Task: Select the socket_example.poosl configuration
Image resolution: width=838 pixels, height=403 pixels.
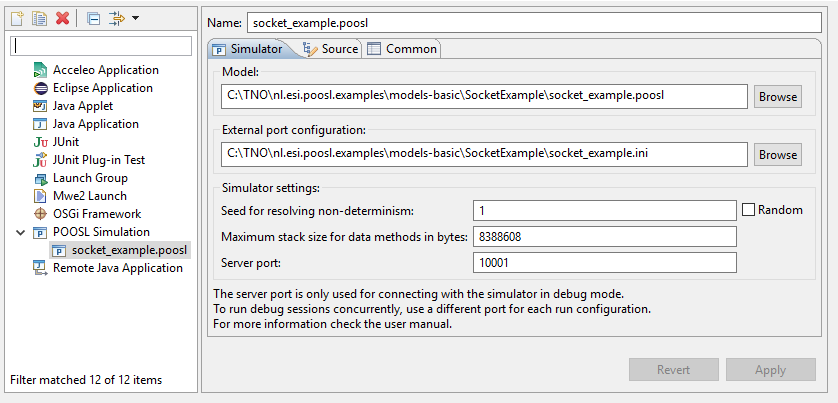Action: point(129,250)
